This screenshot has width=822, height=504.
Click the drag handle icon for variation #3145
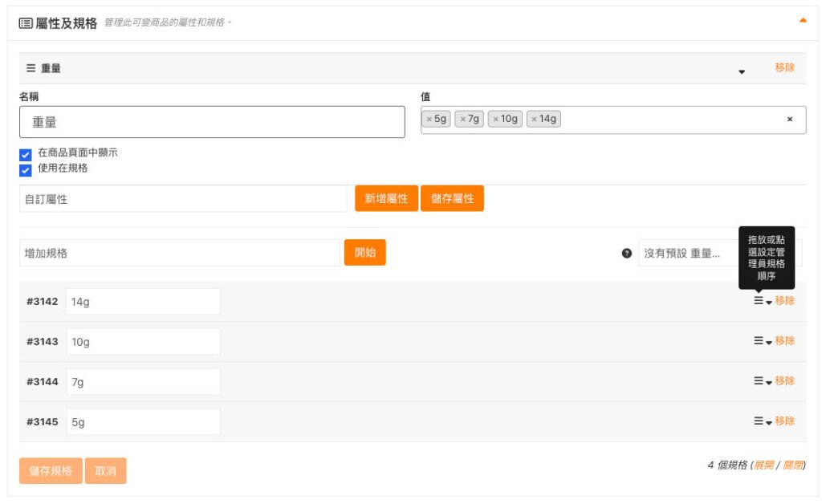758,421
